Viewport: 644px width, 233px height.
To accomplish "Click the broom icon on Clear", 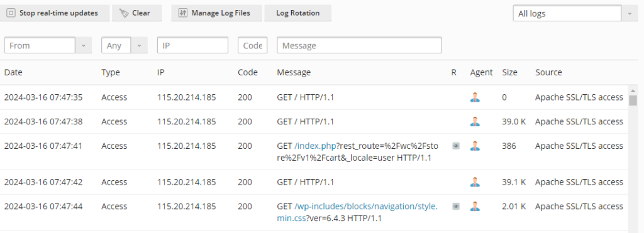I will tap(124, 13).
